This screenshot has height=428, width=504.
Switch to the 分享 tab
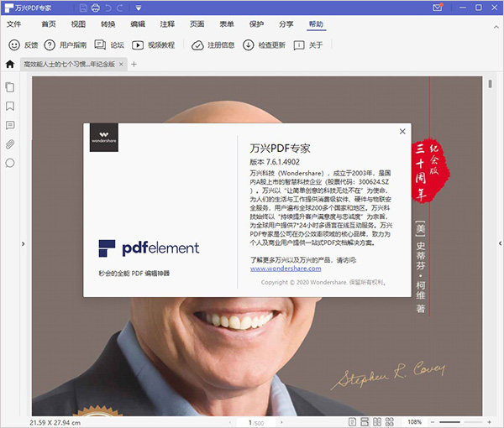(x=286, y=24)
